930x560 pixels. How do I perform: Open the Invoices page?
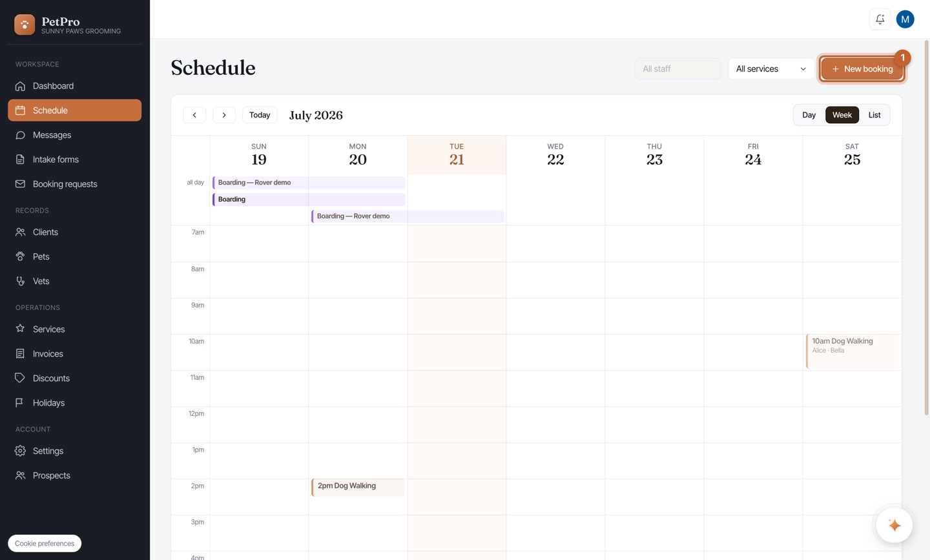coord(74,353)
